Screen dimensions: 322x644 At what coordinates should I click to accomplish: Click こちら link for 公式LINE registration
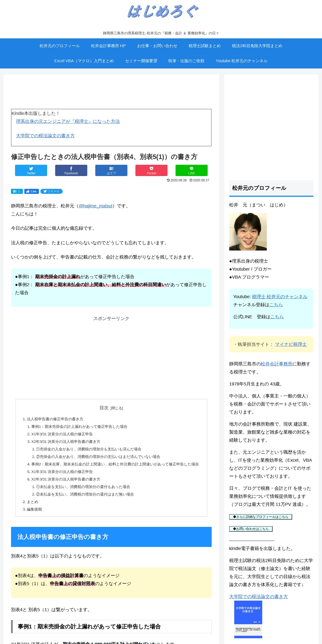point(277,317)
